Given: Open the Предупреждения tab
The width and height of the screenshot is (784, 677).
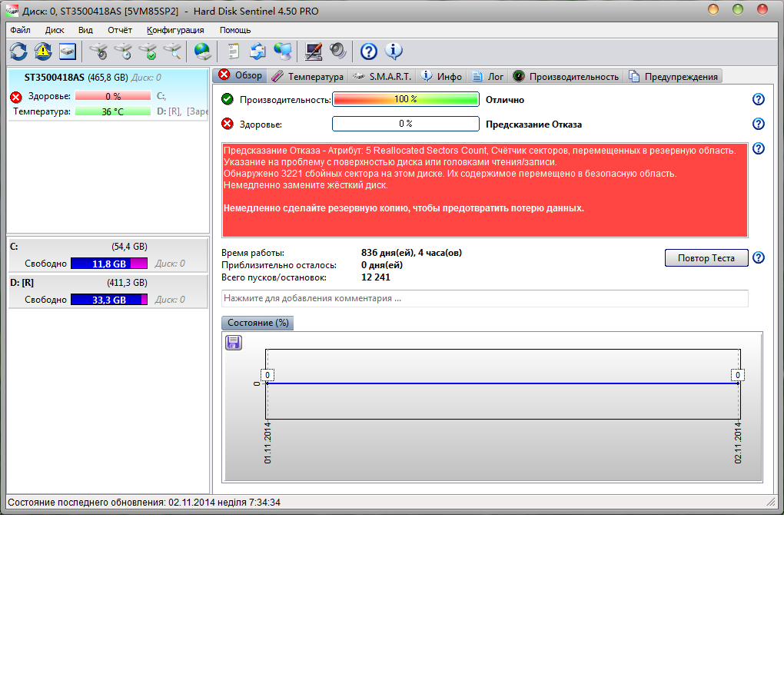Looking at the screenshot, I should pyautogui.click(x=673, y=76).
